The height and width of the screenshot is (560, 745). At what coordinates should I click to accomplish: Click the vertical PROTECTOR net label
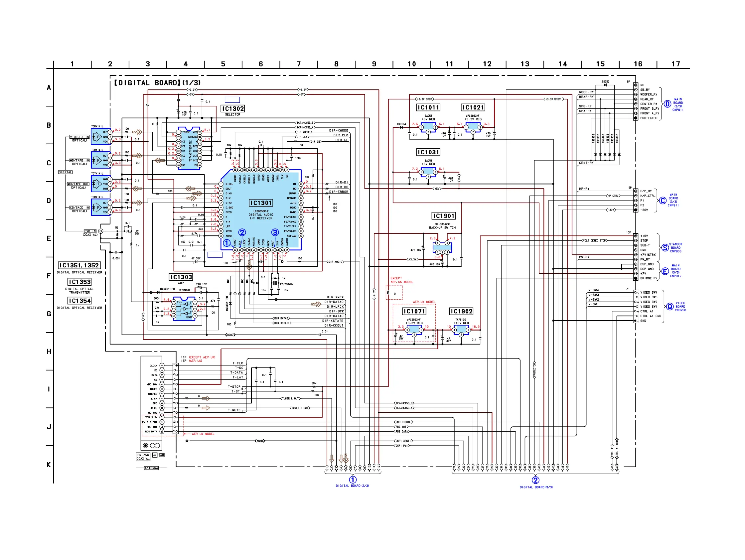pos(534,370)
